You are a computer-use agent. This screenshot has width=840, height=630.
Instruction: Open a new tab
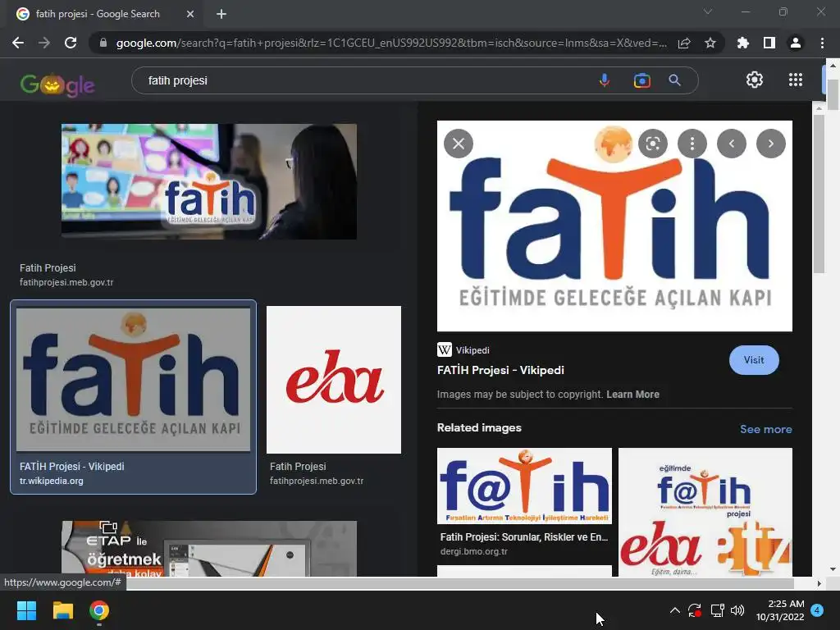point(221,14)
